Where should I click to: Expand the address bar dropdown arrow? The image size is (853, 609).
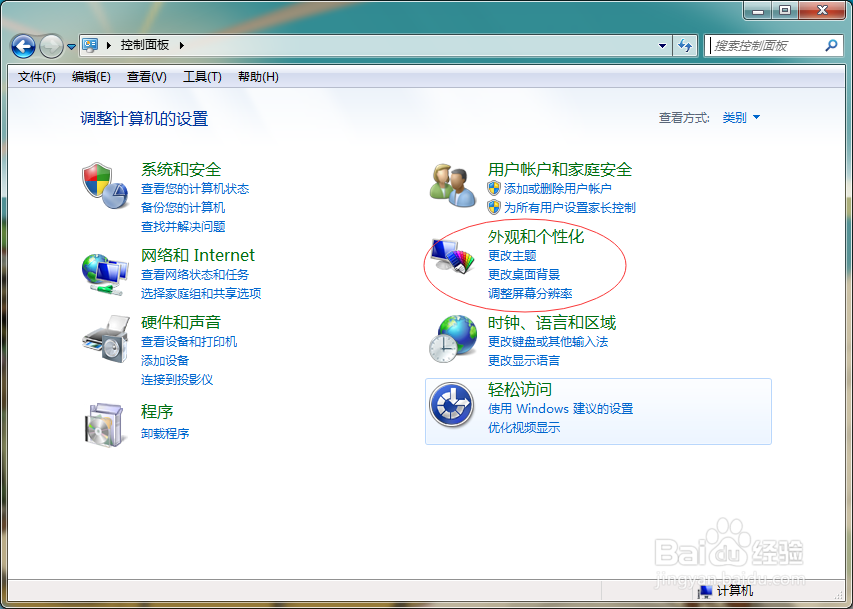coord(662,45)
